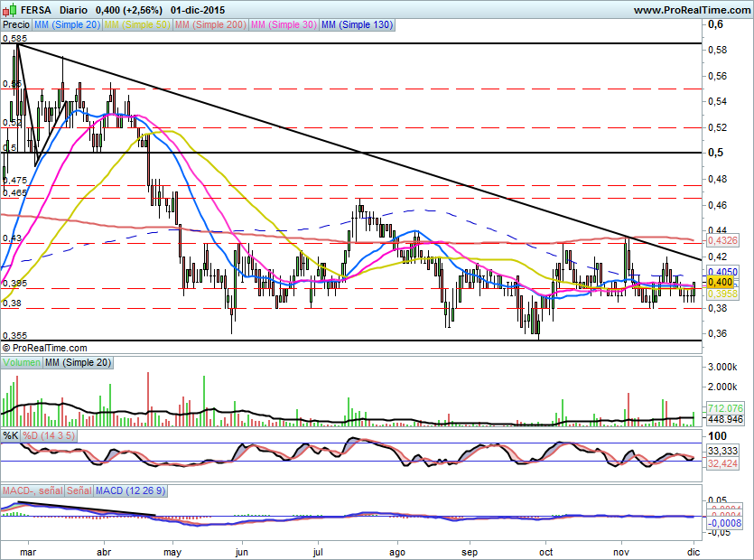Image resolution: width=754 pixels, height=560 pixels.
Task: Click the 0,4326 moving average value tag
Action: coord(722,241)
